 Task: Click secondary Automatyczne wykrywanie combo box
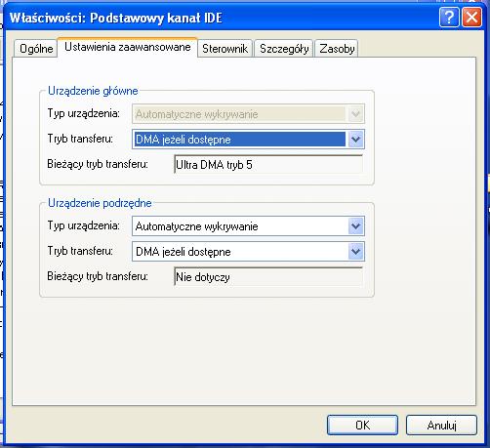point(248,225)
